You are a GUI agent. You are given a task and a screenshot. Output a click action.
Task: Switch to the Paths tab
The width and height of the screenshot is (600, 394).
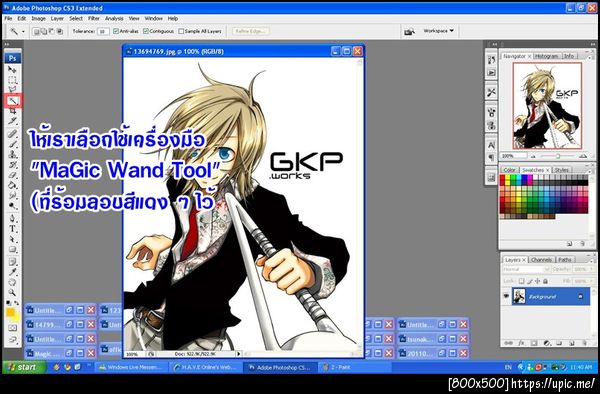tap(564, 260)
